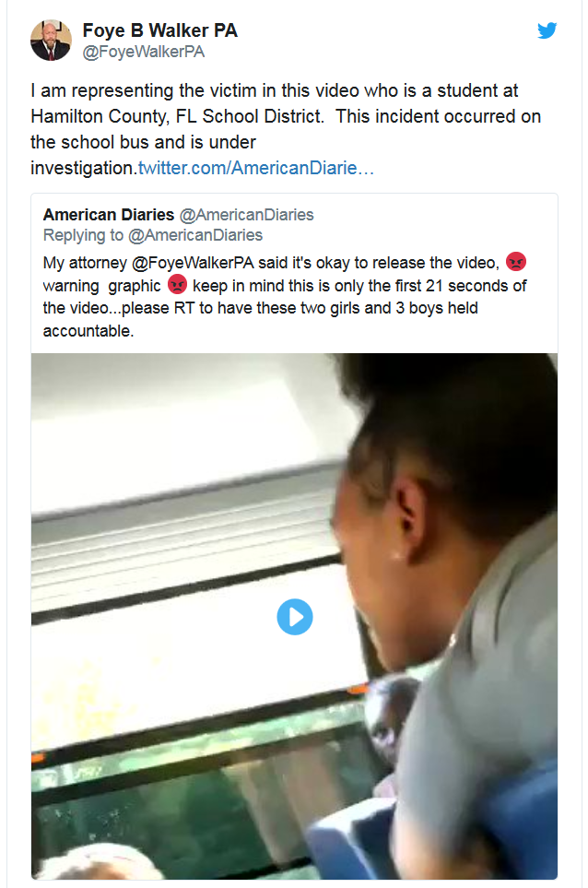
Task: Click the @FoyeWalkerPA handle under the name
Action: [144, 53]
